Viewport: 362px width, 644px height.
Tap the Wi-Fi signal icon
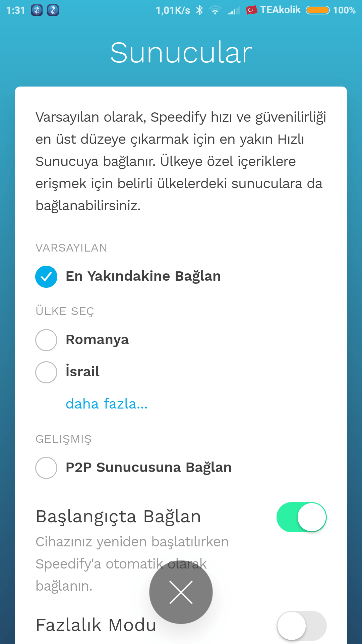click(x=215, y=10)
